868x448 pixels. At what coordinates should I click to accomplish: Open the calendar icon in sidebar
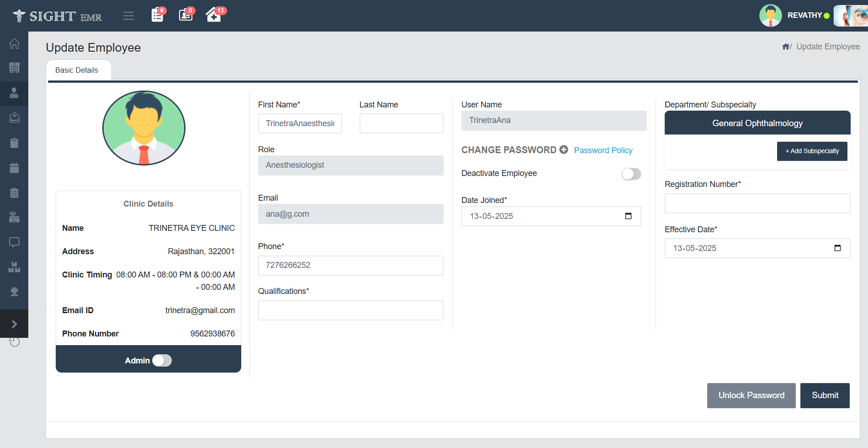(x=14, y=168)
